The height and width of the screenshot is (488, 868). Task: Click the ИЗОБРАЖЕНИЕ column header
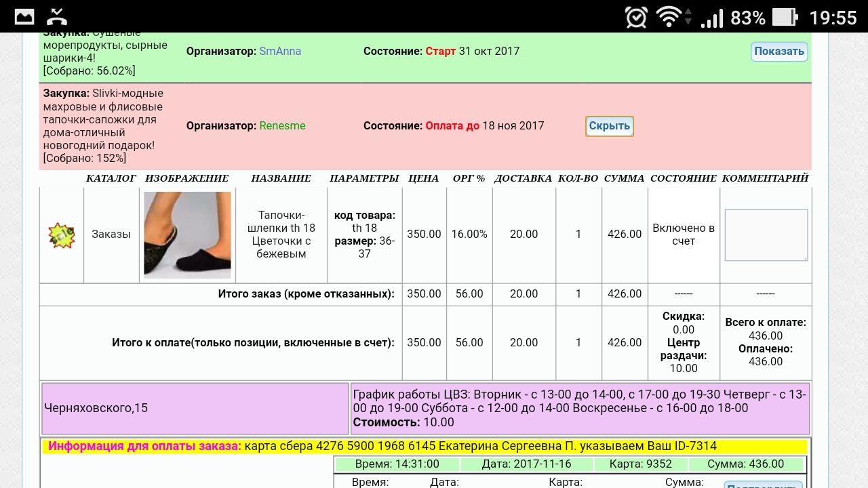pyautogui.click(x=187, y=178)
